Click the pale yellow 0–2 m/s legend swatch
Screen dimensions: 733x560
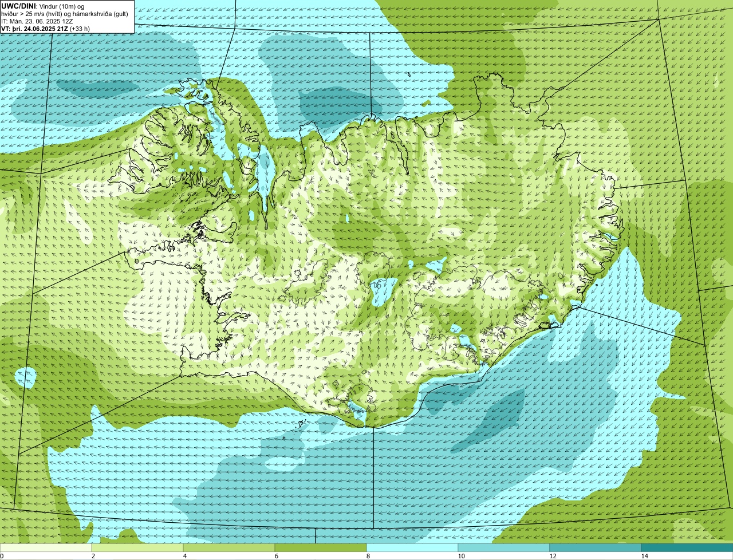[46, 547]
